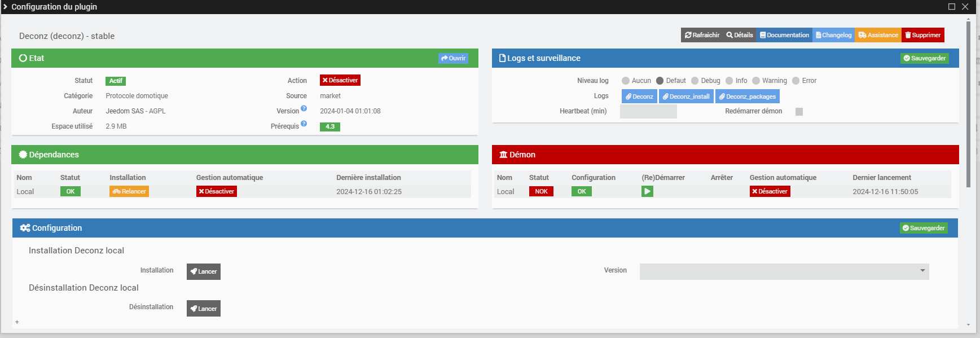Screen dimensions: 980x338
Task: Click version date 2024-01-04 01:01:08
Action: 350,111
